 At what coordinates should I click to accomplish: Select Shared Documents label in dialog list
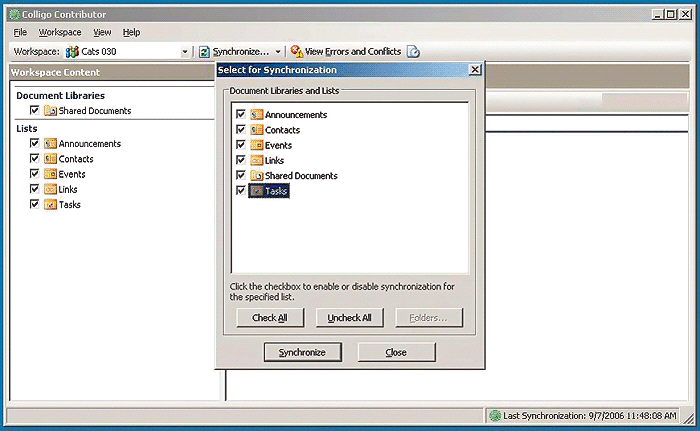coord(301,176)
